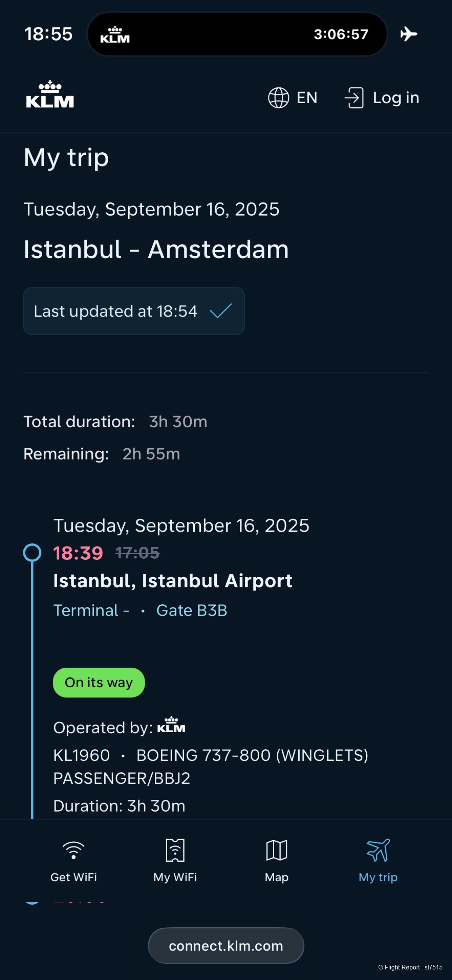Tap the Get WiFi signal icon

pyautogui.click(x=73, y=850)
